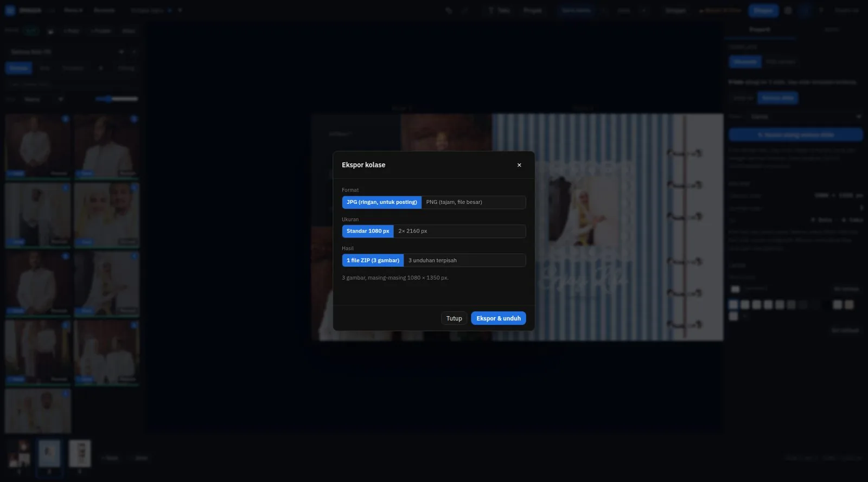Screen dimensions: 868x482
Task: Click the Format label in dialog
Action: click(x=350, y=190)
